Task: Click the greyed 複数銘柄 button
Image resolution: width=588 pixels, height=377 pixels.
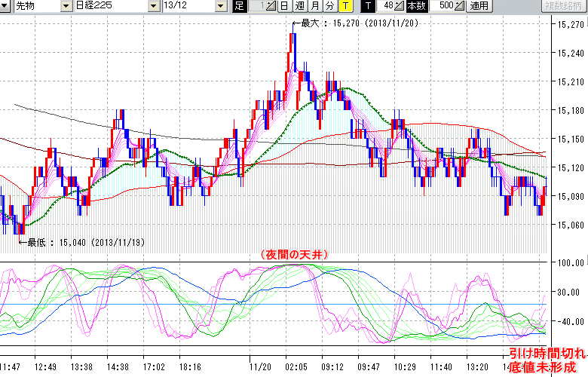Action: (565, 7)
